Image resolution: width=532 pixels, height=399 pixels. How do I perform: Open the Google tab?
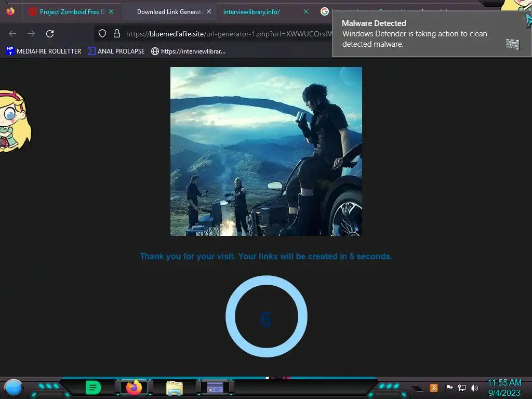[x=325, y=12]
